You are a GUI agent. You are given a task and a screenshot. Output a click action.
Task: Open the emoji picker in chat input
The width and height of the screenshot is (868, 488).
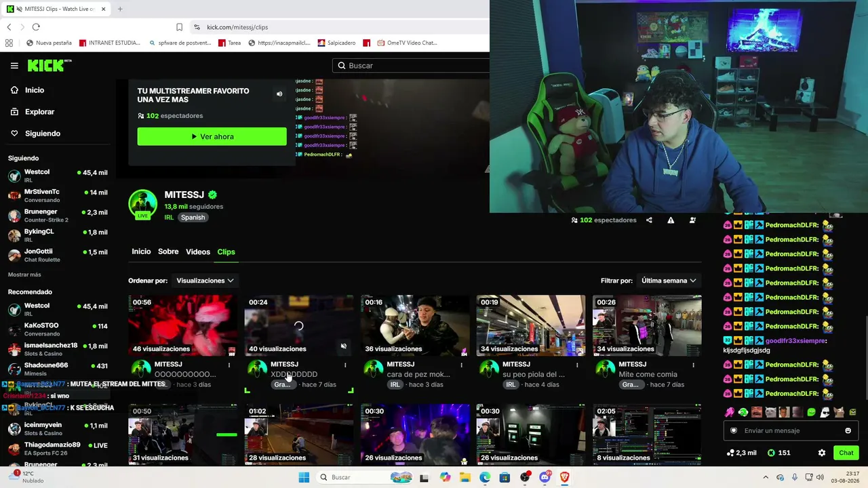point(848,430)
